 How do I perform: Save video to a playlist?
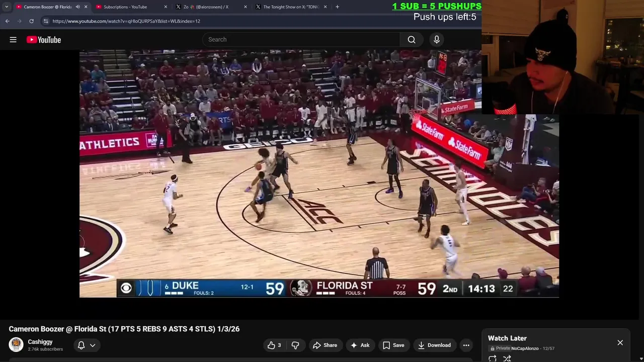click(x=393, y=345)
